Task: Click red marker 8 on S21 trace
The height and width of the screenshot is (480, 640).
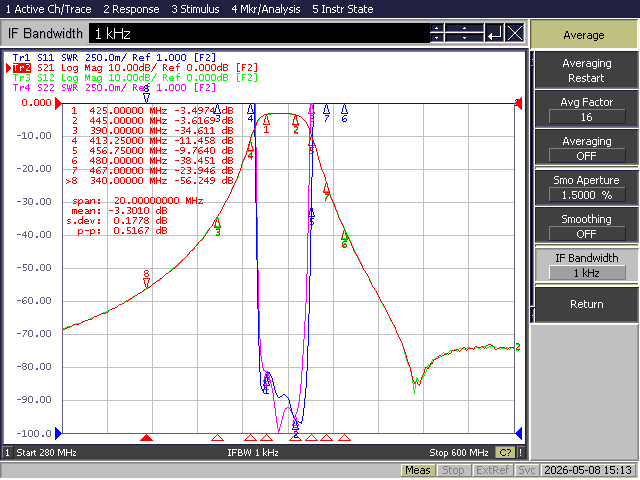Action: (x=147, y=279)
